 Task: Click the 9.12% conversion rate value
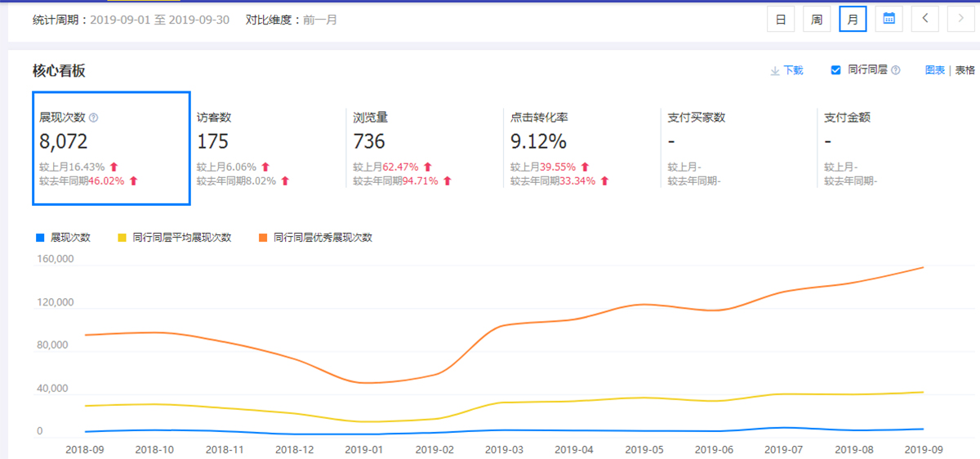pos(538,142)
